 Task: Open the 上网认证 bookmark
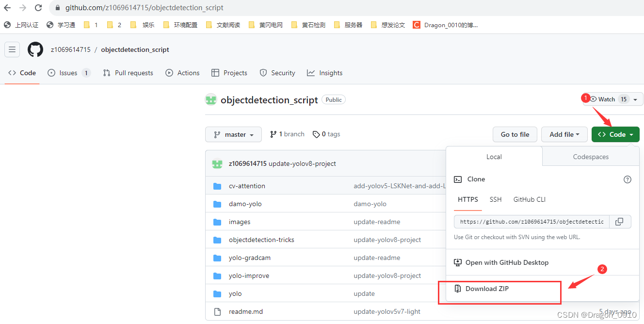tap(22, 25)
